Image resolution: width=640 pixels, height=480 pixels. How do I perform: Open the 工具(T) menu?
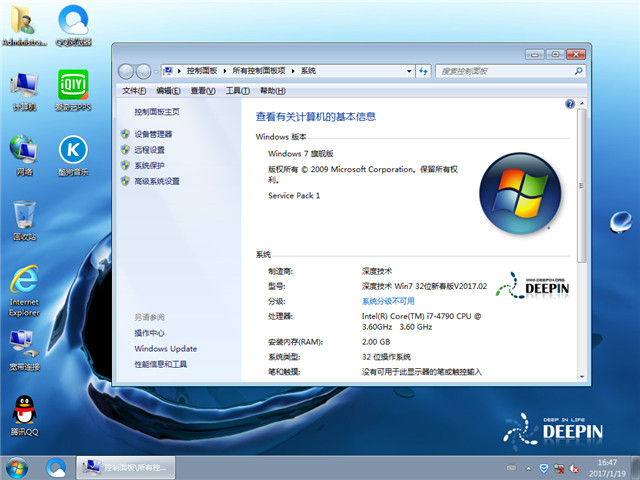tap(238, 91)
